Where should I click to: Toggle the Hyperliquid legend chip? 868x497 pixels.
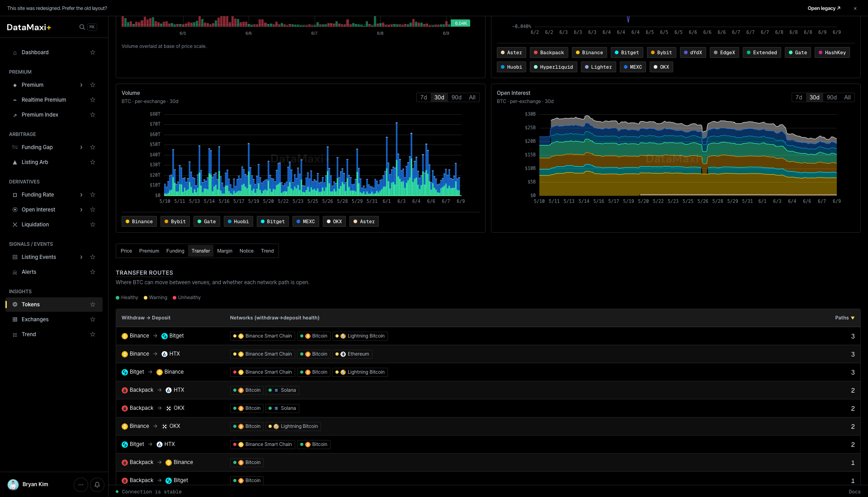(x=553, y=67)
